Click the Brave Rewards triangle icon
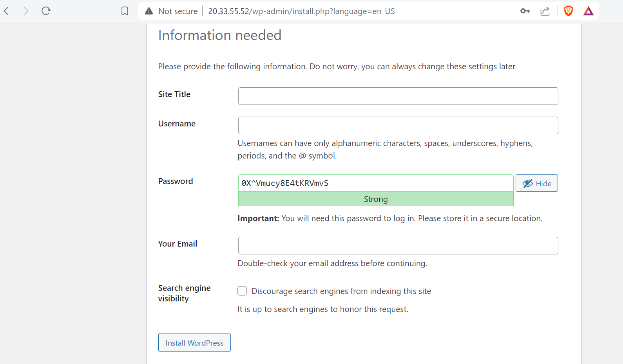Image resolution: width=623 pixels, height=364 pixels. point(588,11)
